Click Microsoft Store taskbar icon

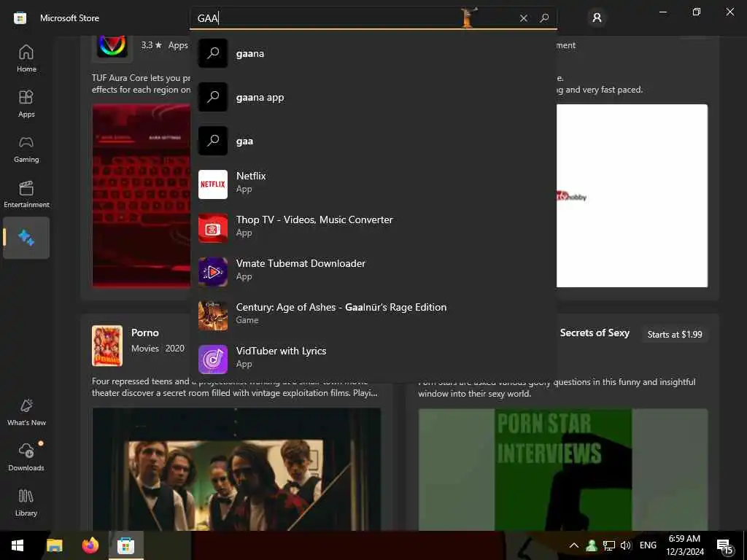pos(125,545)
